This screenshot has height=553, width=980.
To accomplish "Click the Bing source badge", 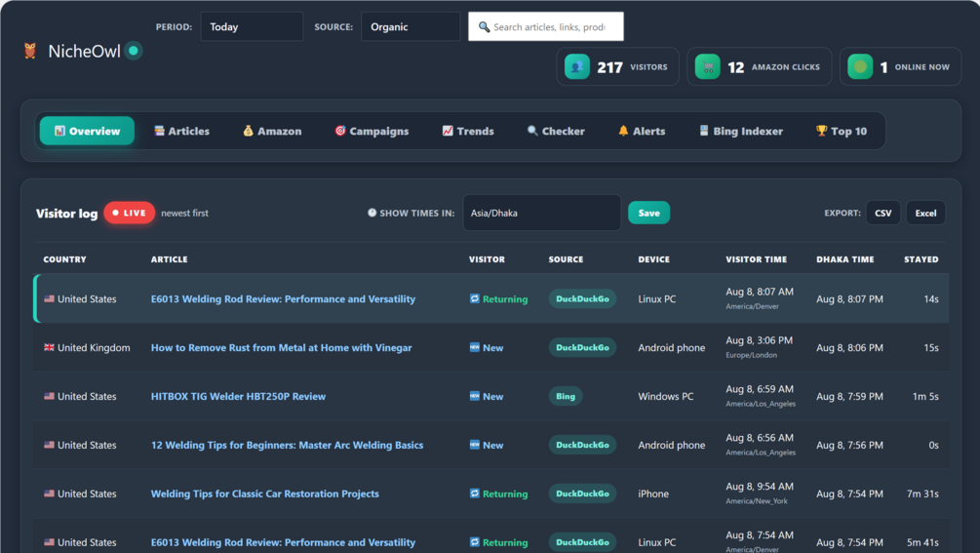I will [x=566, y=396].
